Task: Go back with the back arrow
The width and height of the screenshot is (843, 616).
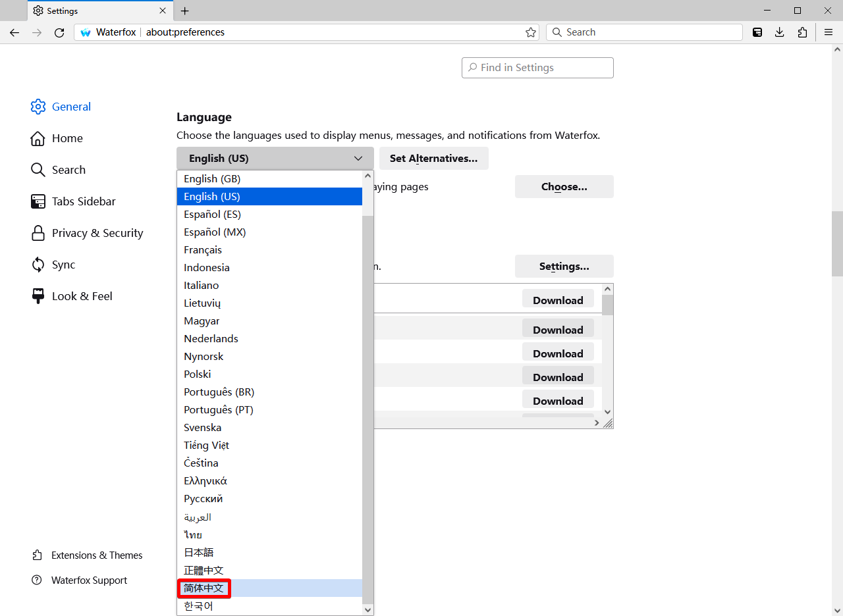Action: pyautogui.click(x=14, y=32)
